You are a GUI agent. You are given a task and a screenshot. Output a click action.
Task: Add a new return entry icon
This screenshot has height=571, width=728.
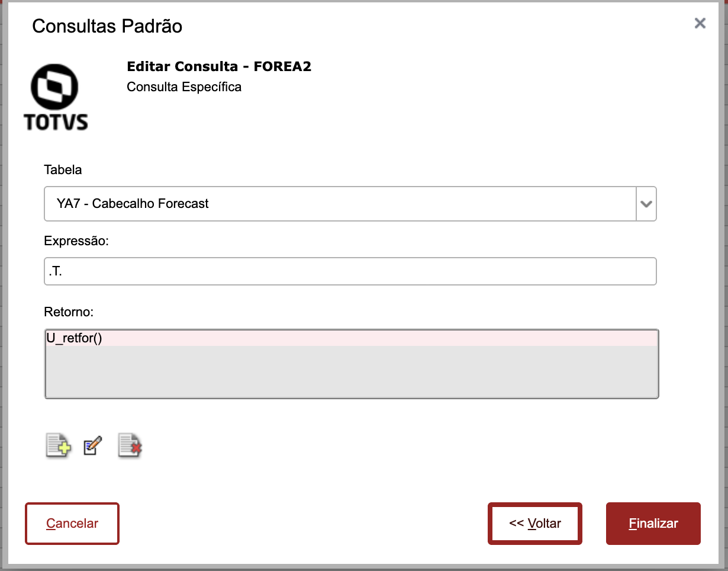tap(59, 445)
